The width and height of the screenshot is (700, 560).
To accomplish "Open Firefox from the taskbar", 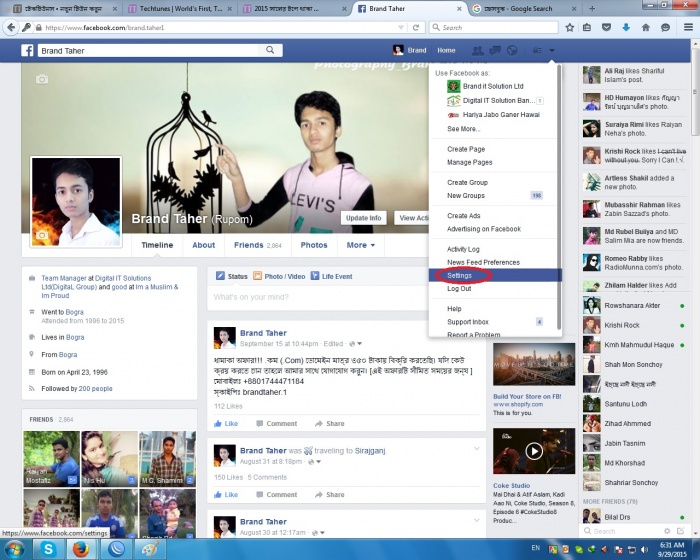I will click(81, 549).
